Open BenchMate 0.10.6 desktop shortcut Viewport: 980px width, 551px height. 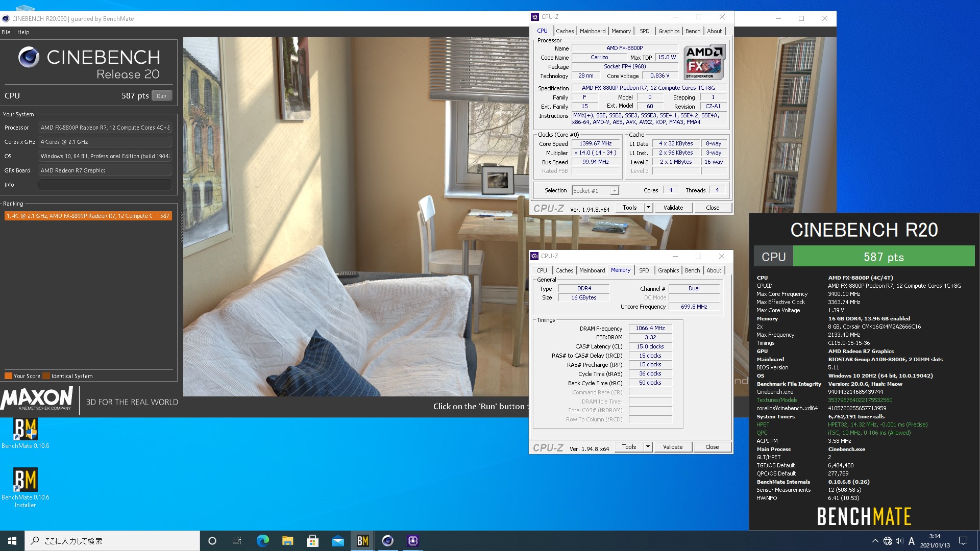pyautogui.click(x=25, y=434)
